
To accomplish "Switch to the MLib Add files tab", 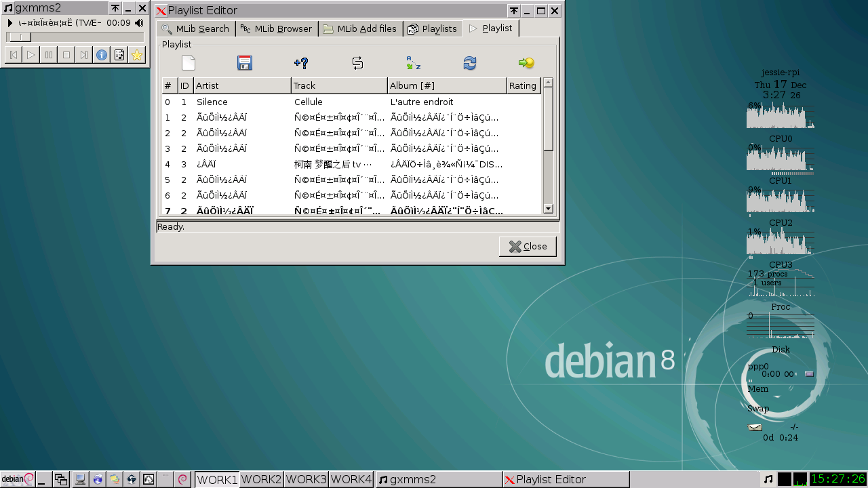I will point(360,28).
